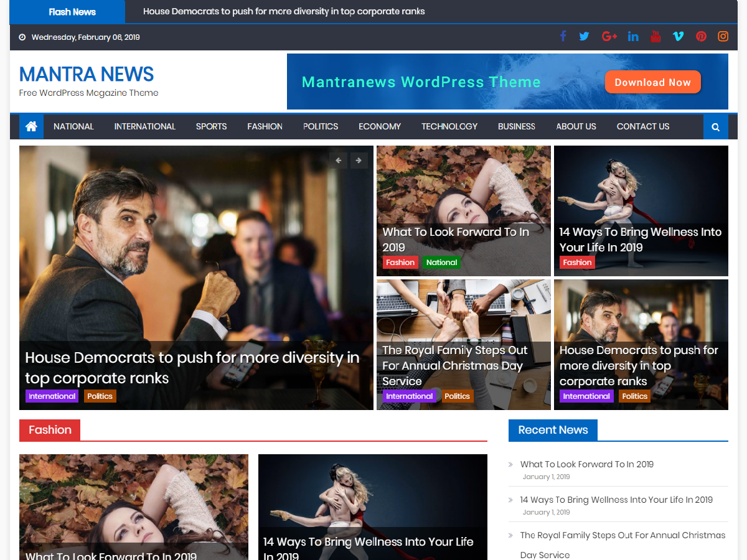Click the Twitter bird icon
The image size is (747, 560).
(x=584, y=36)
